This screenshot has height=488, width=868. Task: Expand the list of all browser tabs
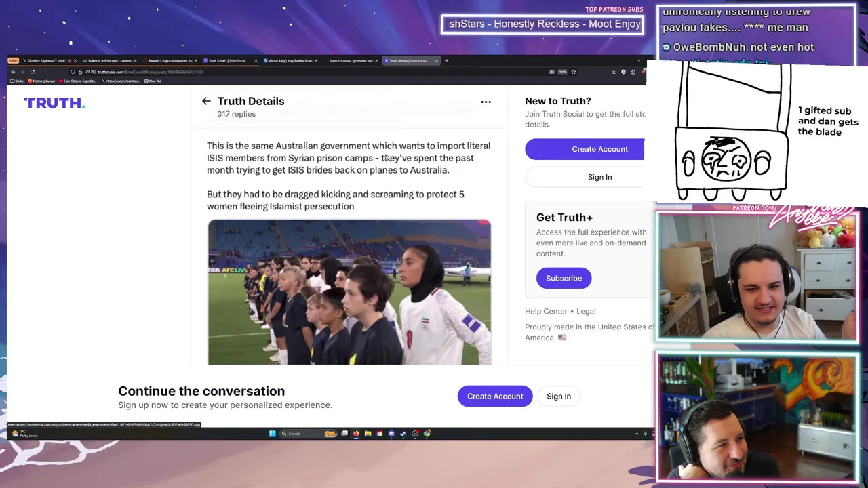pos(639,60)
